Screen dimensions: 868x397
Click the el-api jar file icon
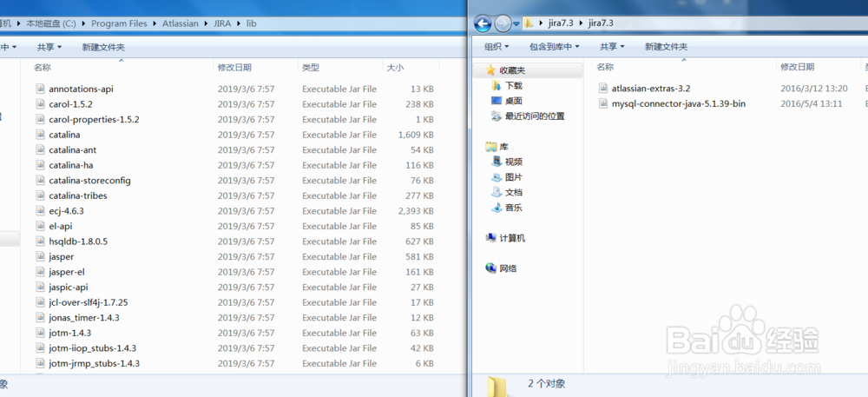tap(40, 226)
